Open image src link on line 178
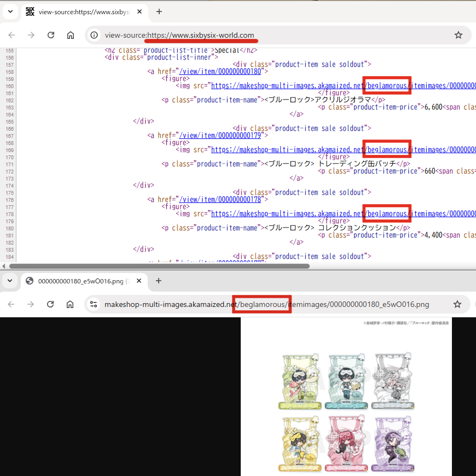The height and width of the screenshot is (476, 476). [344, 214]
